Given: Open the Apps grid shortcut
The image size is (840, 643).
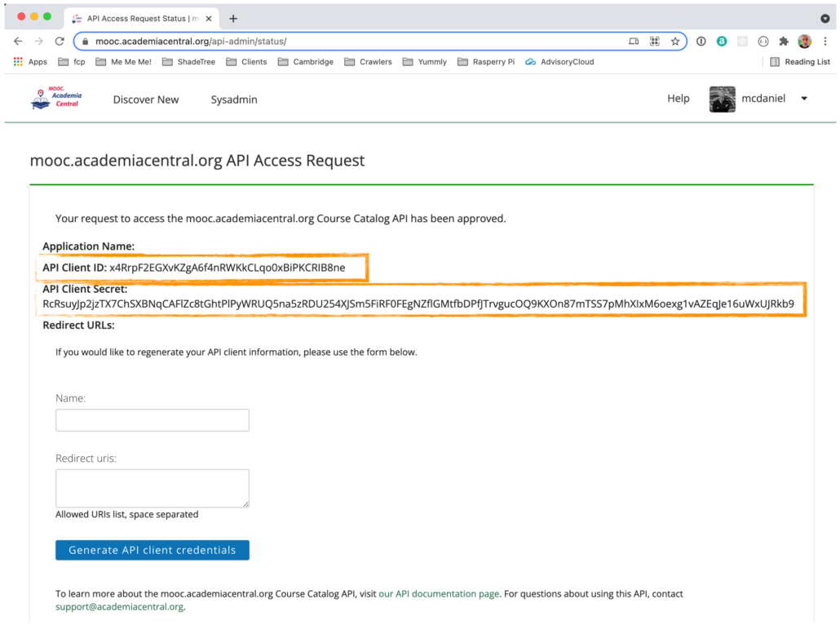Looking at the screenshot, I should coord(30,62).
